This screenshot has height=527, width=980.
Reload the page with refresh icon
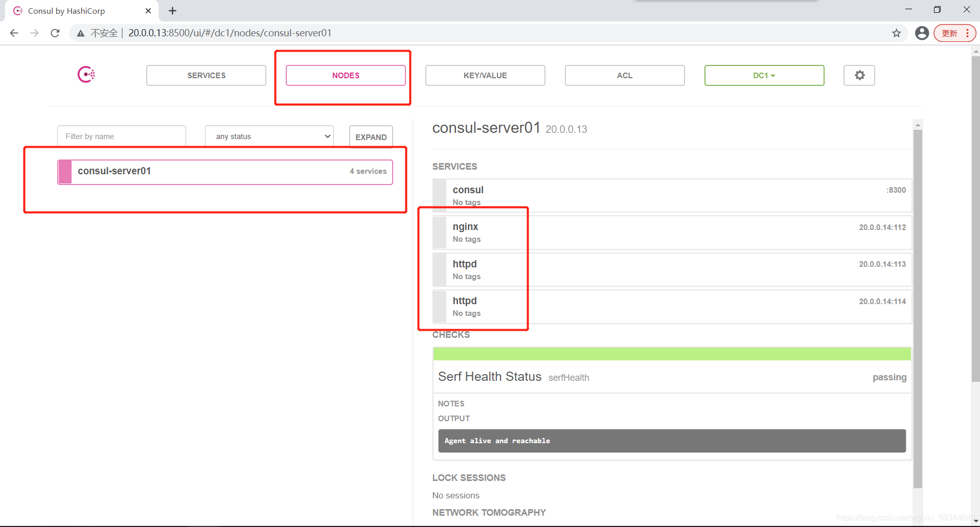click(x=55, y=33)
